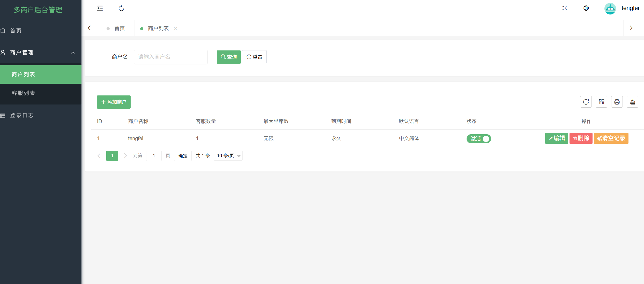Switch to the 首页 tab
644x284 pixels.
119,28
